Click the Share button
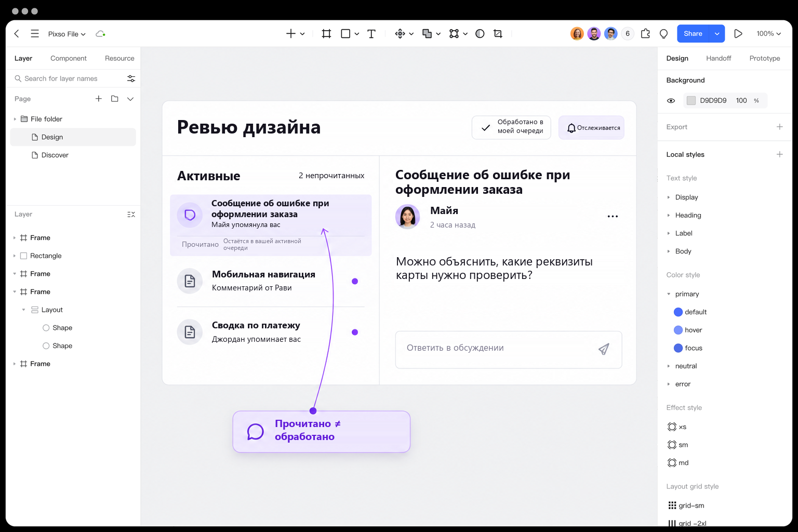Image resolution: width=798 pixels, height=532 pixels. pyautogui.click(x=693, y=34)
